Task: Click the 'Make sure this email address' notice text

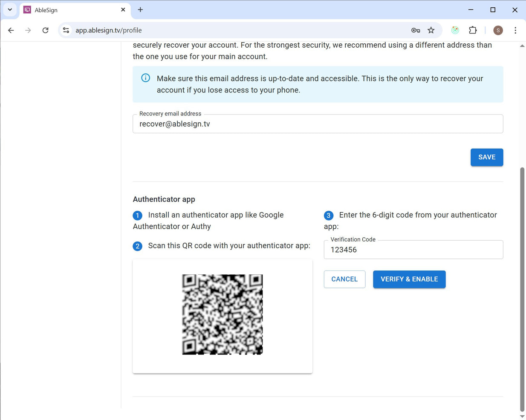Action: click(320, 84)
